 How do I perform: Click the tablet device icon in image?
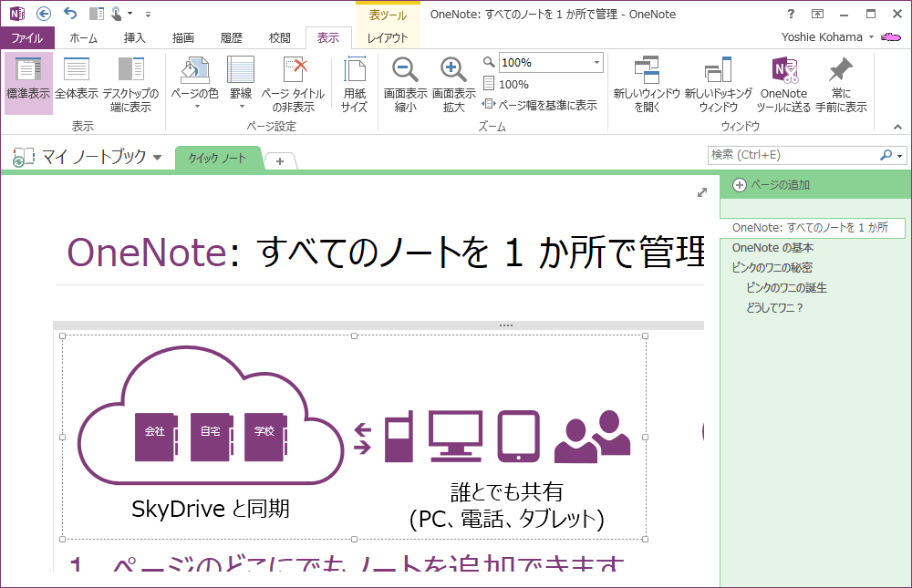(x=518, y=436)
